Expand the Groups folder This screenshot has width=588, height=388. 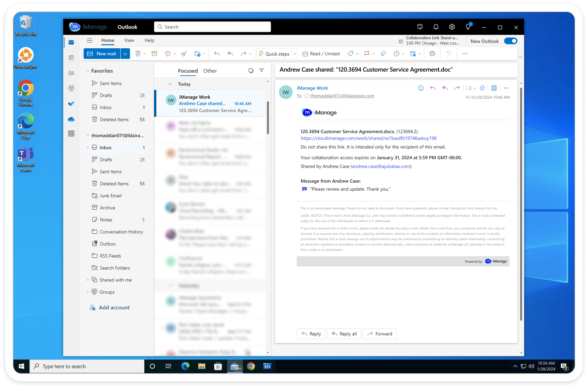pyautogui.click(x=88, y=292)
